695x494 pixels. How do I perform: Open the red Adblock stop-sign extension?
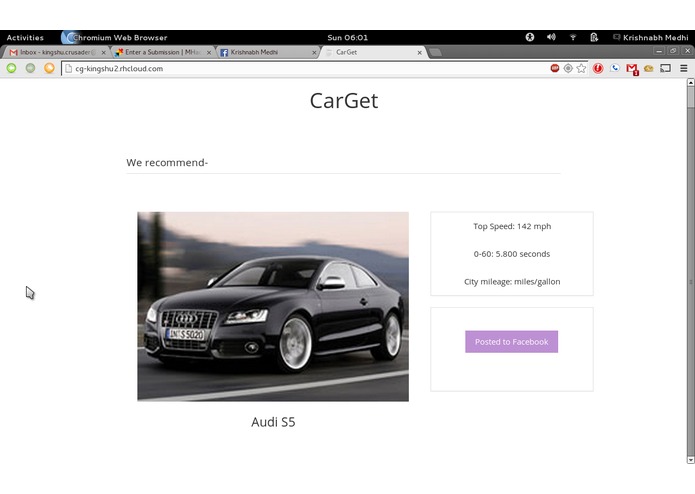tap(554, 68)
